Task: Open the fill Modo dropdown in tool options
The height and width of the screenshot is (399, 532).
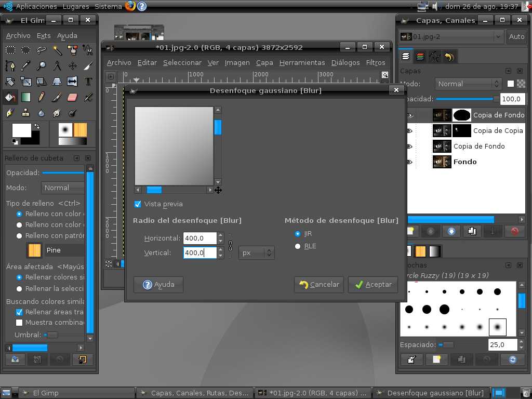Action: coord(63,188)
